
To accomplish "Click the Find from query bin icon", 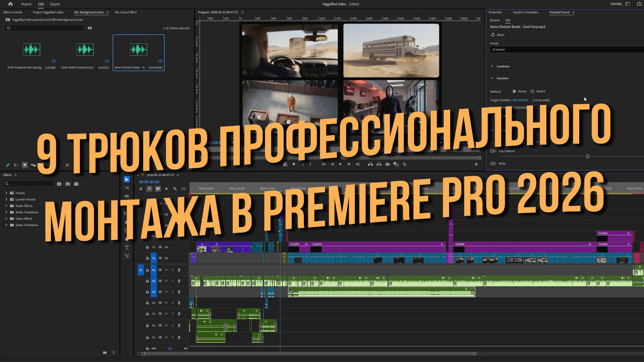I will pyautogui.click(x=90, y=28).
